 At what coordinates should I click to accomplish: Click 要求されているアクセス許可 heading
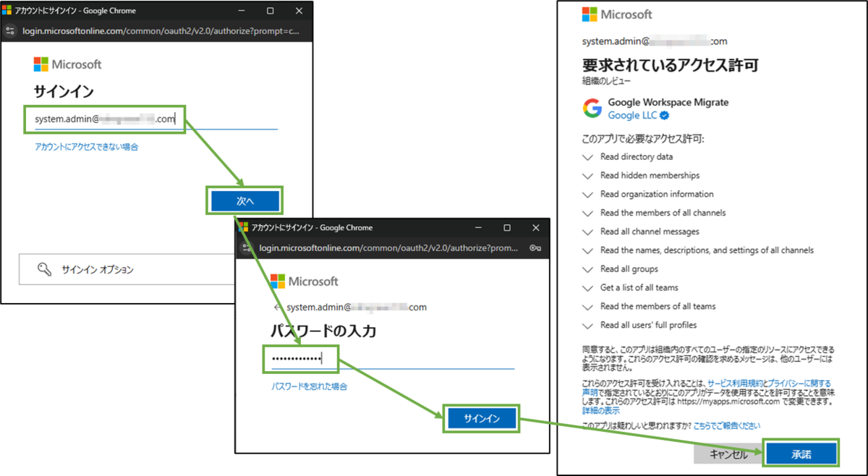click(670, 64)
